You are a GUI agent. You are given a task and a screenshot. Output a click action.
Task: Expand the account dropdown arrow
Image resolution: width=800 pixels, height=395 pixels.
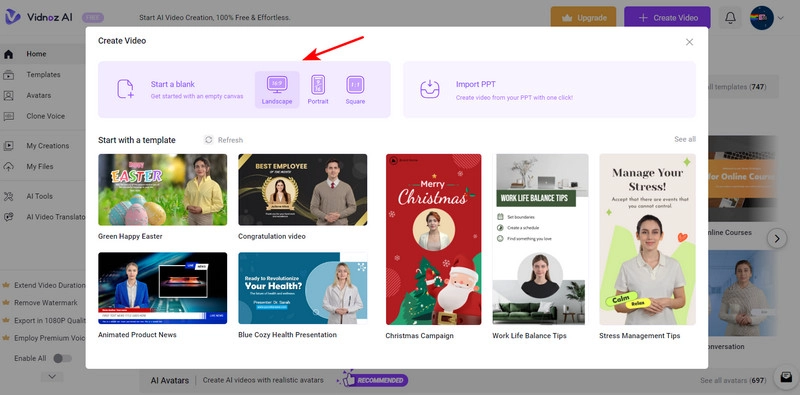pos(781,18)
